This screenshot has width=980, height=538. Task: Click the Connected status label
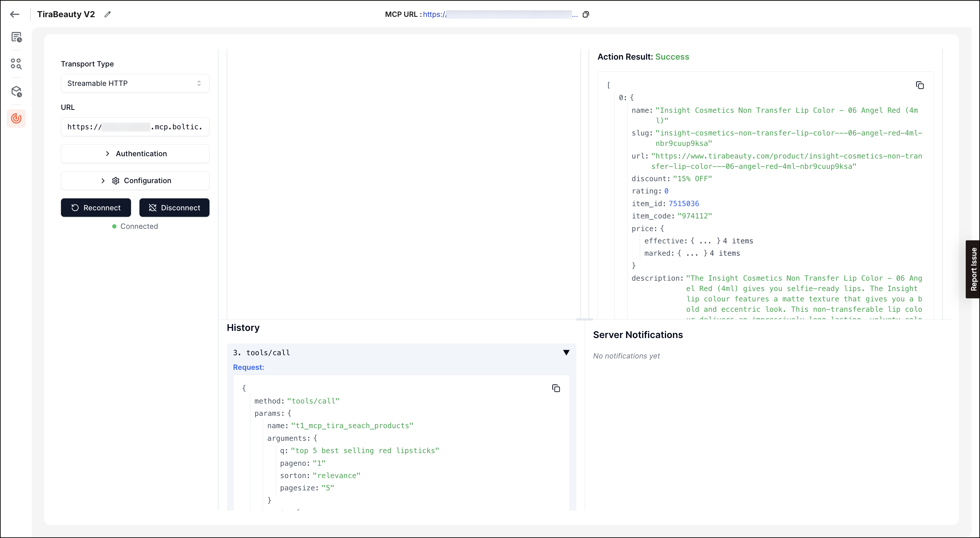tap(139, 226)
